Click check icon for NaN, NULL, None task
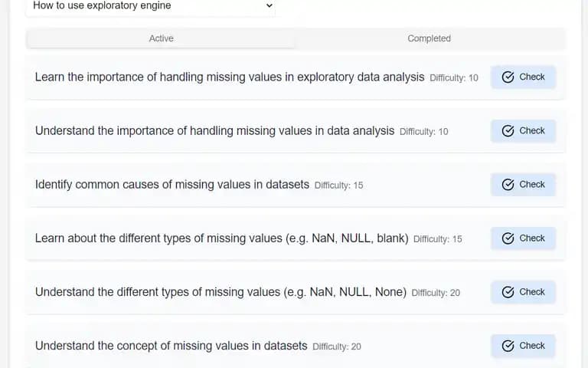The image size is (588, 368). tap(508, 292)
